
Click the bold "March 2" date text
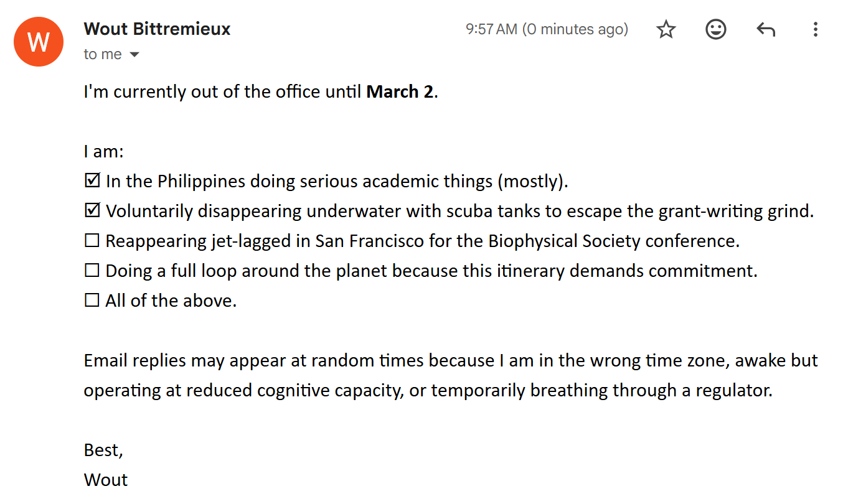tap(400, 92)
